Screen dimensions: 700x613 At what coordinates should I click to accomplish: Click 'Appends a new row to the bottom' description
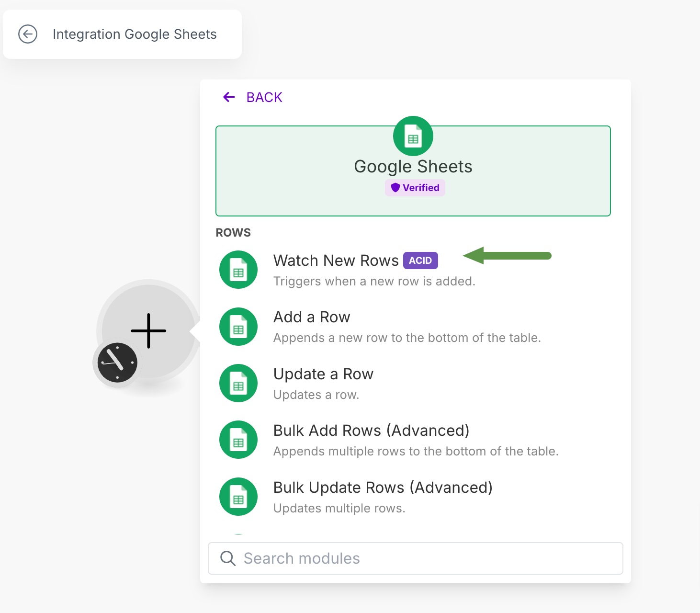pos(407,338)
